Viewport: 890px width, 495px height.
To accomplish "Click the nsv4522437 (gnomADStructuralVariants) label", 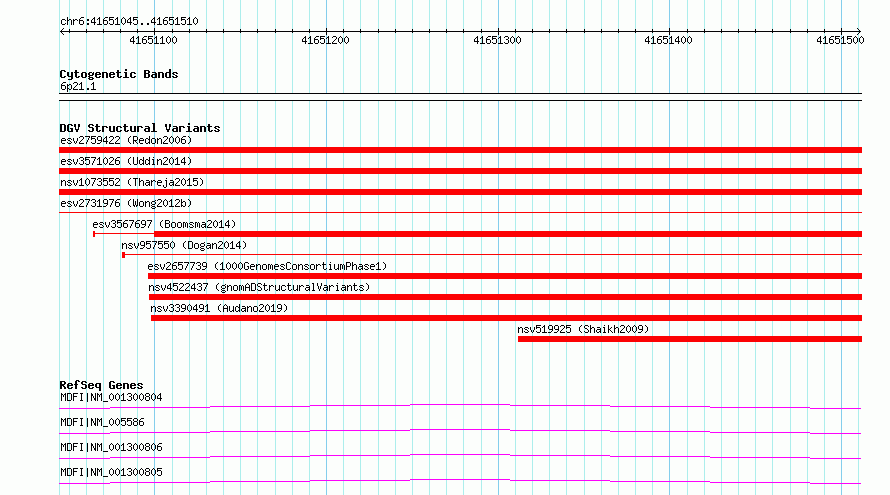I will click(259, 287).
